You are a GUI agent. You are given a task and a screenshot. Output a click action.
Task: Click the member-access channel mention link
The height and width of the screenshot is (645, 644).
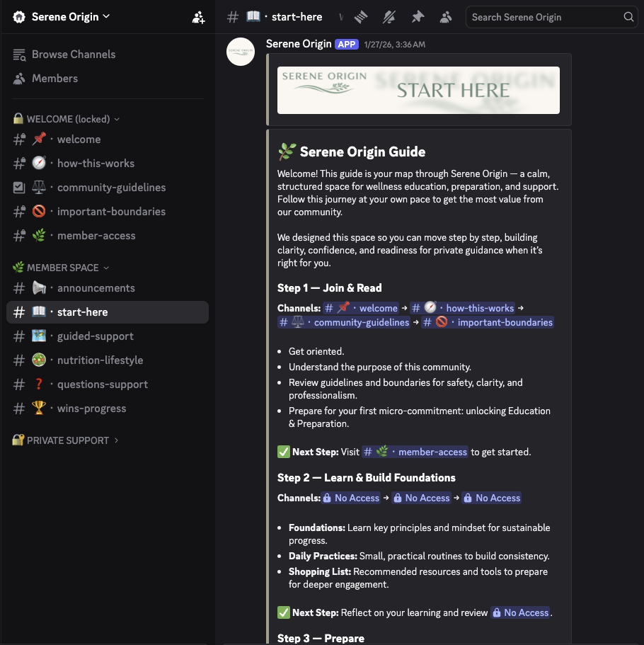[x=415, y=452]
